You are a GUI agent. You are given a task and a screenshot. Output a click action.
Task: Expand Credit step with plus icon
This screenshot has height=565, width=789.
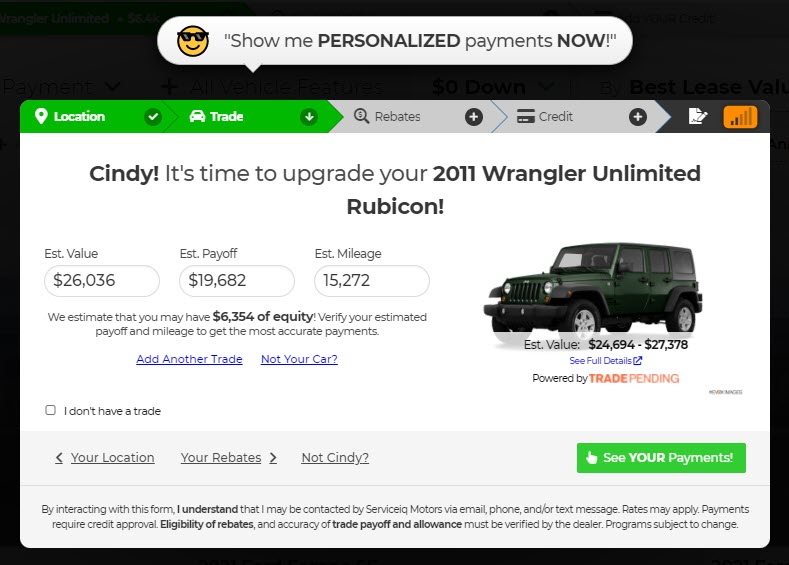tap(638, 117)
